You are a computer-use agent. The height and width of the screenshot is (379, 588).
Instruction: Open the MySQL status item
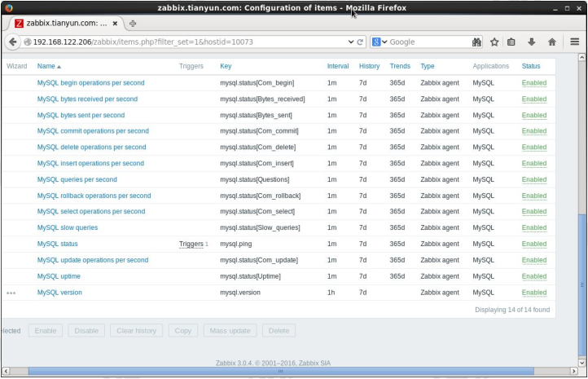coord(57,244)
